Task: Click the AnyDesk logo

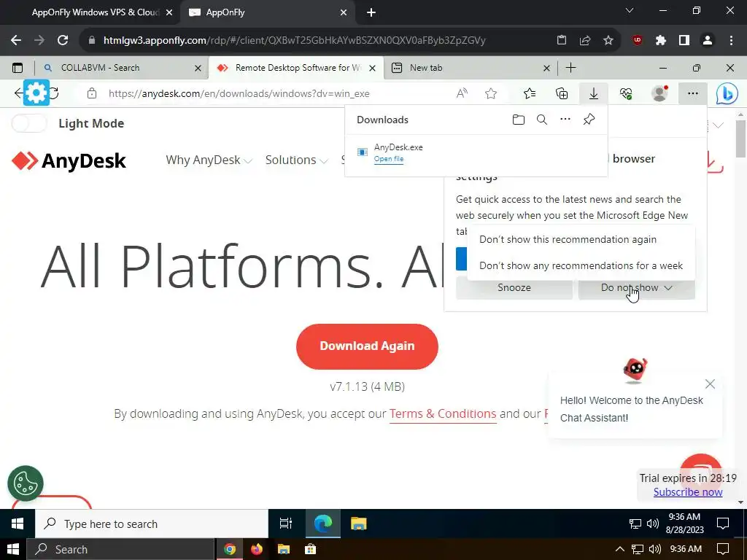Action: point(69,161)
